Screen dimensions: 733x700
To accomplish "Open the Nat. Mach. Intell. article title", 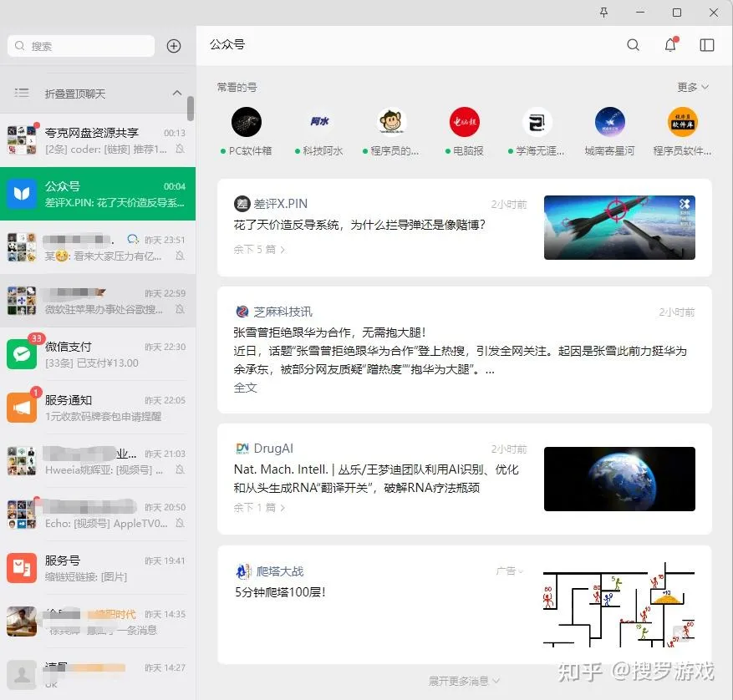I will 376,479.
